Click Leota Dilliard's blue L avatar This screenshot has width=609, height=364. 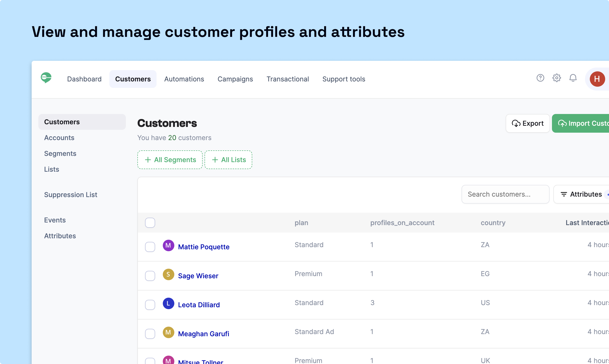[x=169, y=303]
